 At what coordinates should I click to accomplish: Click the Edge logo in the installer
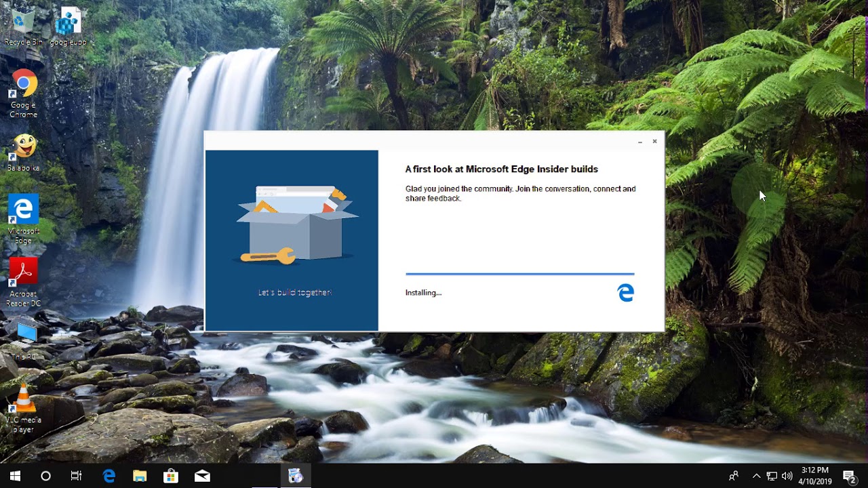pos(626,293)
